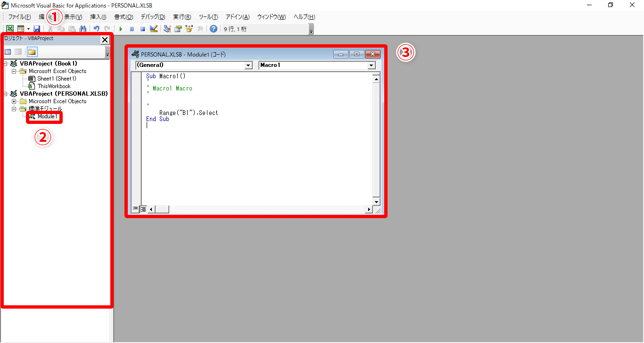Close the VBAProject explorer panel

(x=105, y=40)
